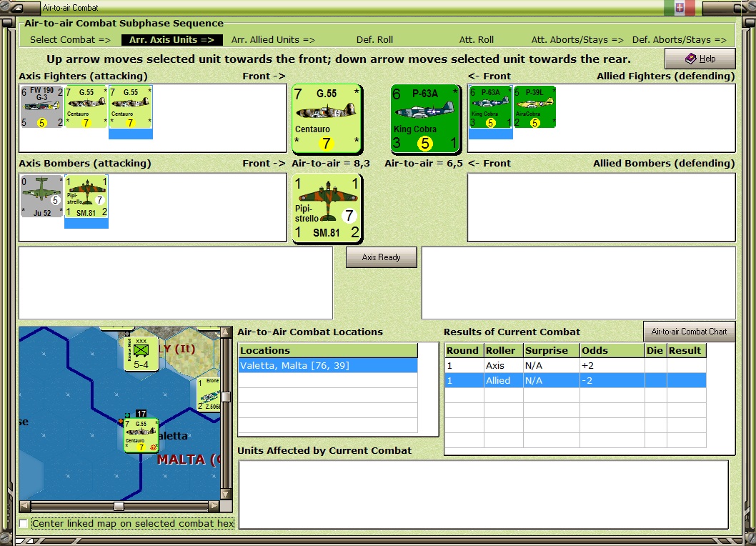Viewport: 756px width, 546px height.
Task: Click the Round column header
Action: (x=464, y=351)
